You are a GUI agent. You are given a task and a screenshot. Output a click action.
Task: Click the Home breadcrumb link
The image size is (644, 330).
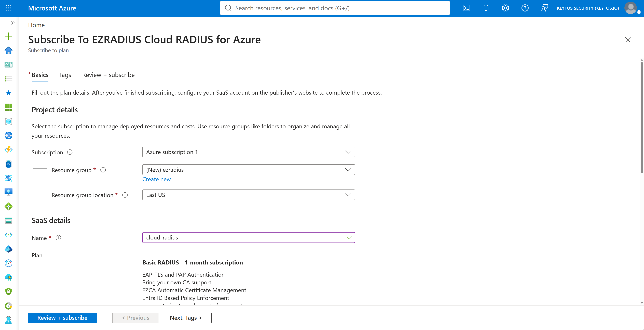36,25
